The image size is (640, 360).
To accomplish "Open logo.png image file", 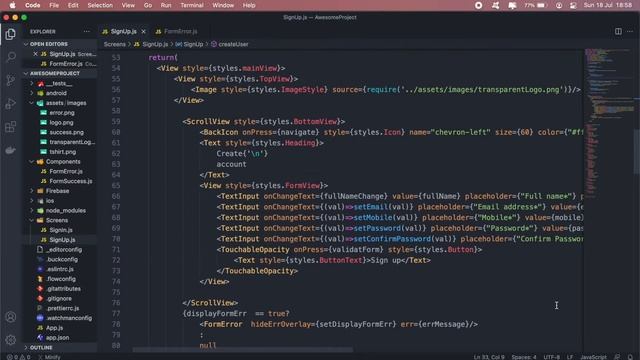I will pyautogui.click(x=62, y=122).
